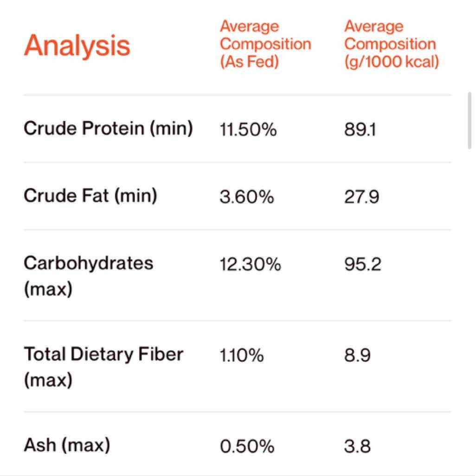475x476 pixels.
Task: Click the 89.1 protein per 1000 kcal value
Action: click(x=360, y=129)
